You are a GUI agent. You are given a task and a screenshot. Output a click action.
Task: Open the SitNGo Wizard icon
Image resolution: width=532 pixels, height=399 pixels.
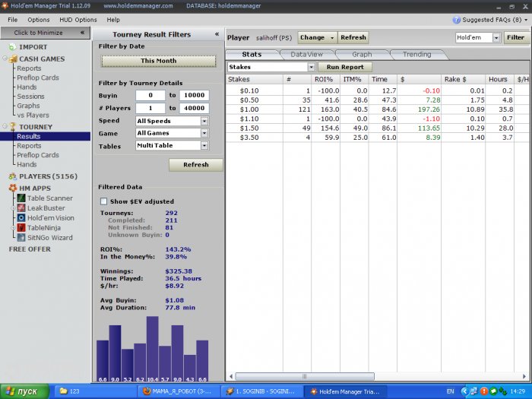[x=21, y=238]
